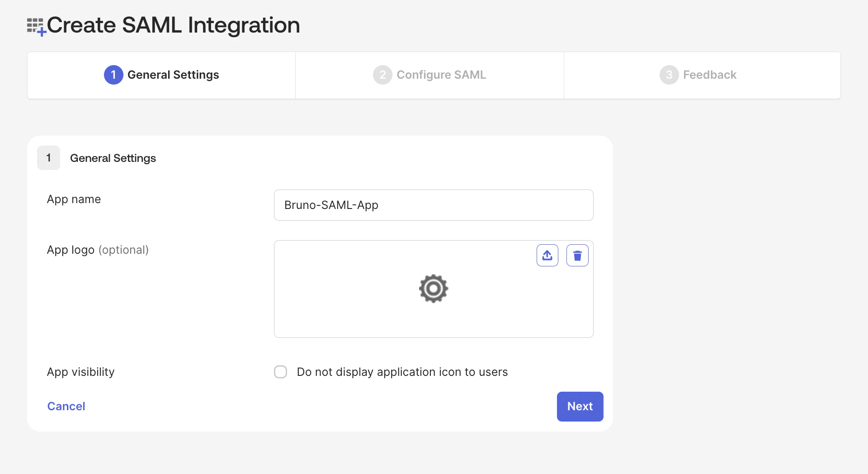The image size is (868, 474).
Task: Click the gear placeholder logo preview
Action: [433, 289]
